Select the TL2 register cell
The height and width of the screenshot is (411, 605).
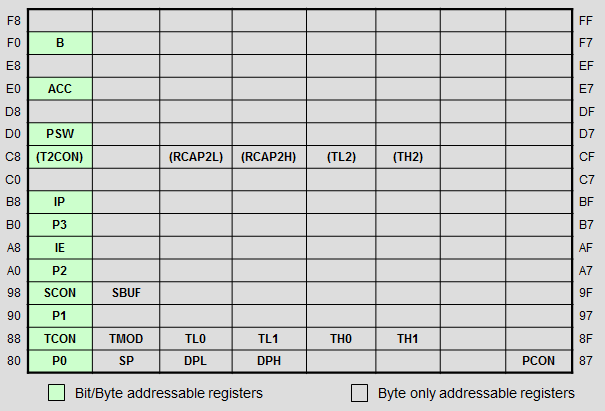pyautogui.click(x=341, y=157)
